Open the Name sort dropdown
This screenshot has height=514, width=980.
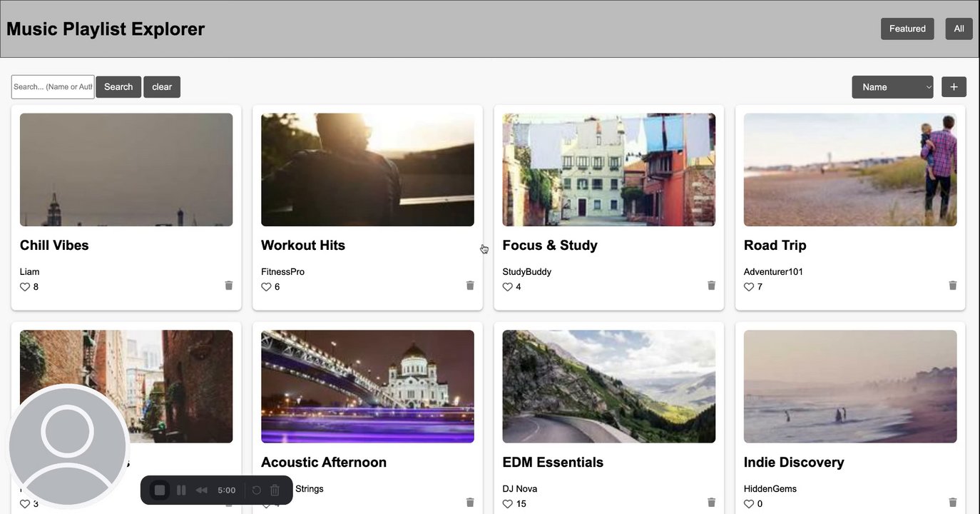tap(892, 87)
